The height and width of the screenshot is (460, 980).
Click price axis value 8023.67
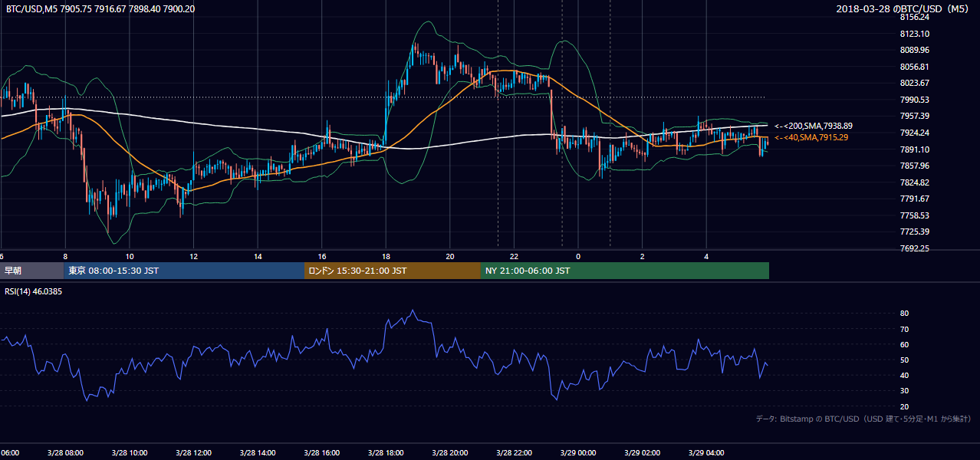(x=915, y=83)
